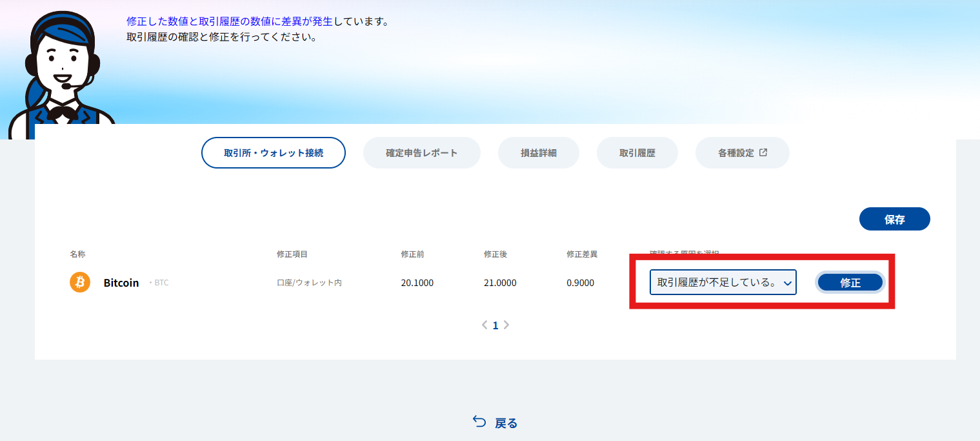Switch to the 取引履歴 tab
The image size is (980, 441).
click(637, 153)
